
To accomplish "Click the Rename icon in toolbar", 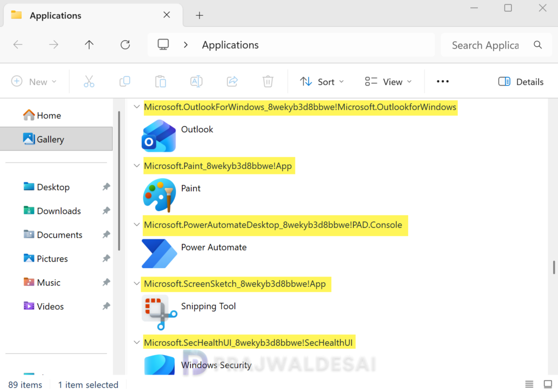I will pos(196,82).
